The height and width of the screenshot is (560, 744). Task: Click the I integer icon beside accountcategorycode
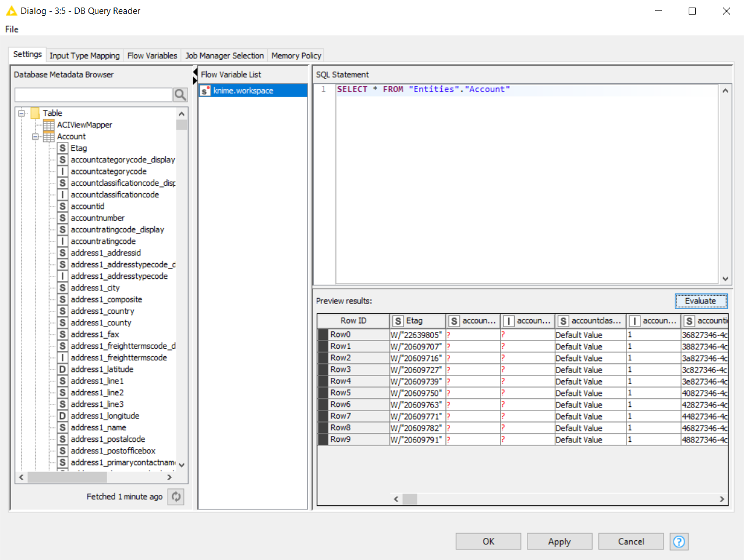pos(62,171)
